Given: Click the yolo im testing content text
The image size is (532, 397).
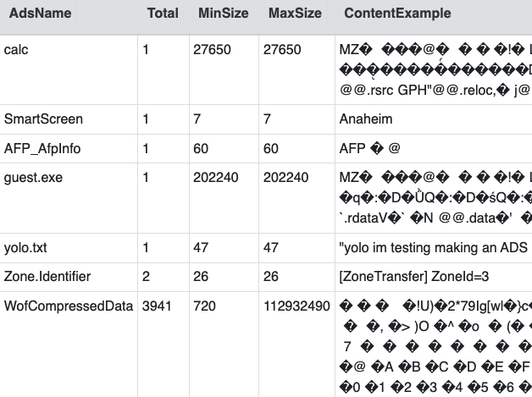Looking at the screenshot, I should pos(433,248).
